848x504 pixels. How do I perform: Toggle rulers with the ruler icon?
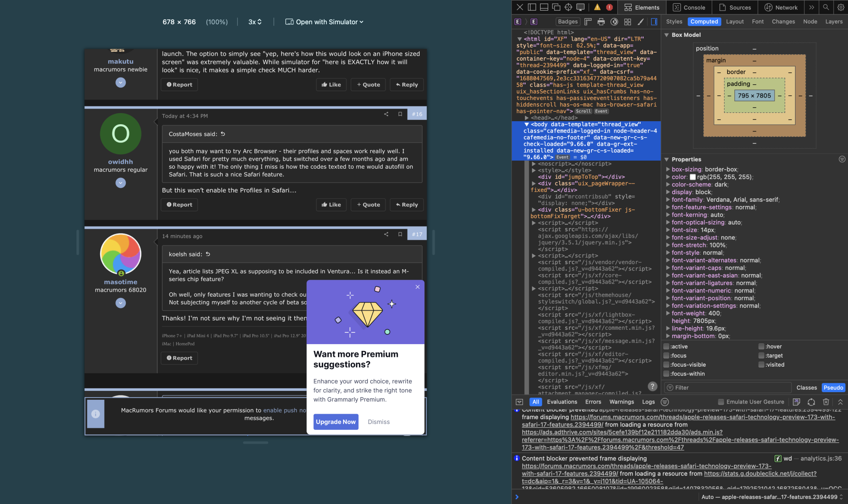pyautogui.click(x=588, y=22)
